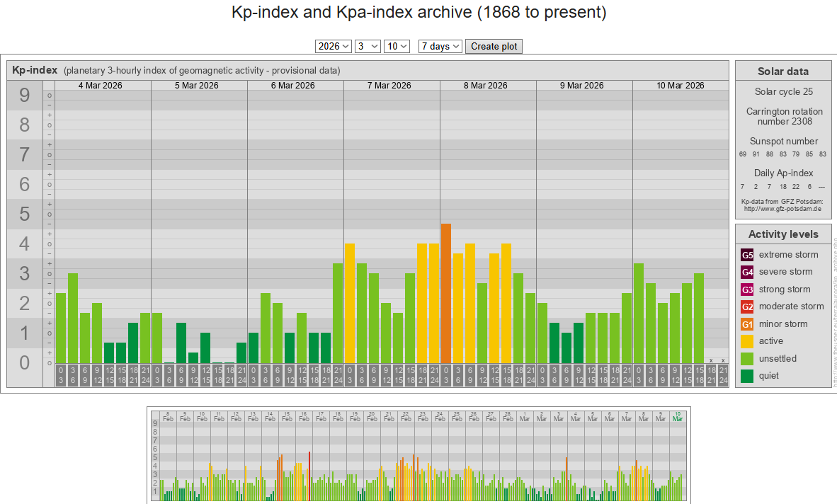Click the orange Kp bar on 8 Mar
The image size is (837, 504).
click(446, 293)
